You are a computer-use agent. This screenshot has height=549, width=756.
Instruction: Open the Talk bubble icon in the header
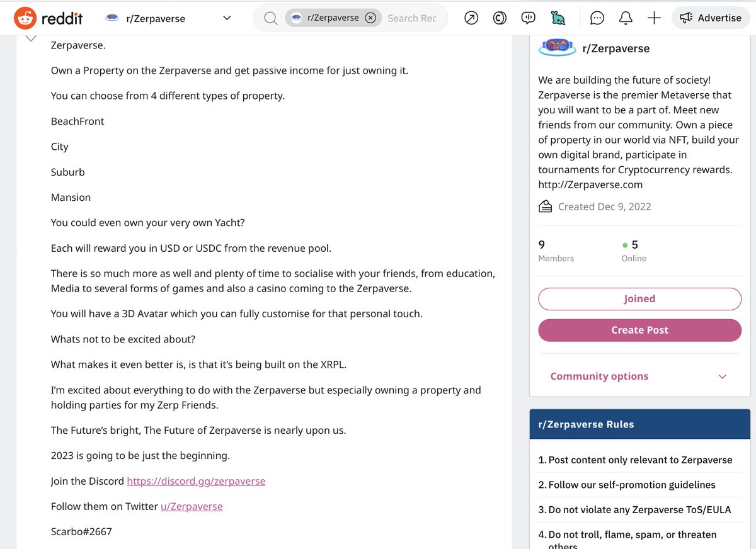pyautogui.click(x=529, y=18)
